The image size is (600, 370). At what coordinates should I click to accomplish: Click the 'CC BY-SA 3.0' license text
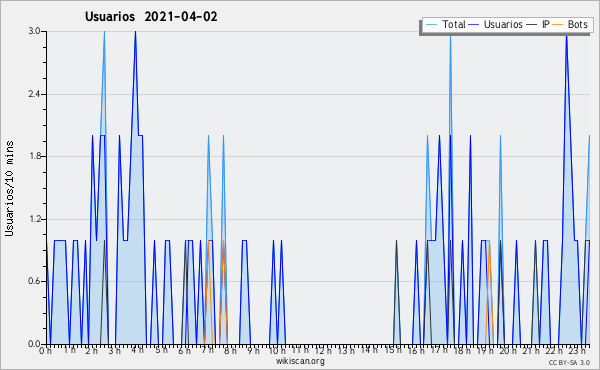coord(569,362)
